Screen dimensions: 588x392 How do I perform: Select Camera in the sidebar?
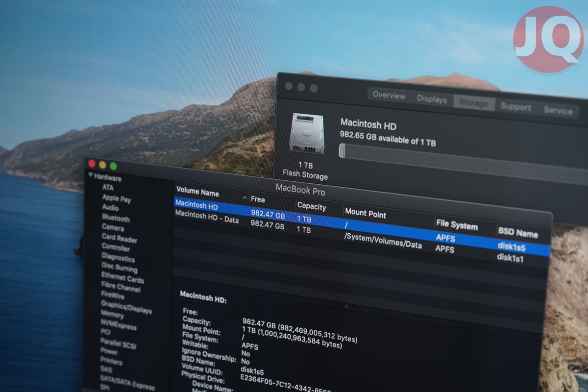[113, 227]
